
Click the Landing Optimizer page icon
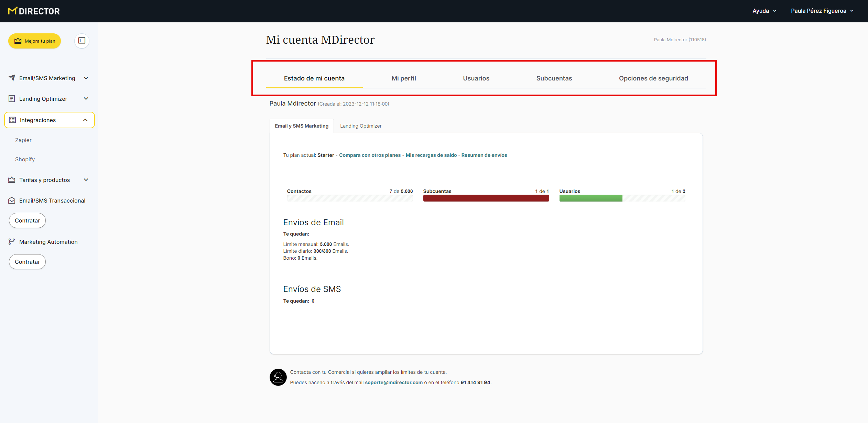click(12, 99)
